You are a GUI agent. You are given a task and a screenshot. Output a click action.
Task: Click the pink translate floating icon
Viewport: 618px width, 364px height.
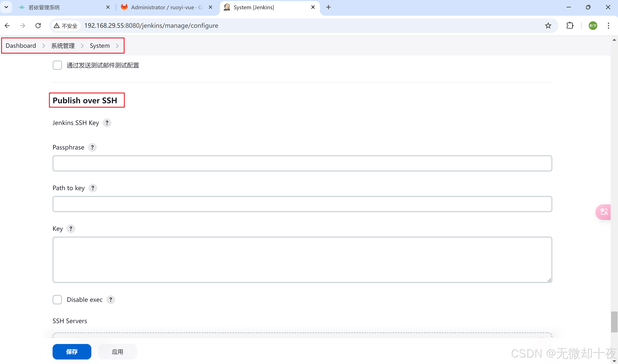click(x=604, y=212)
